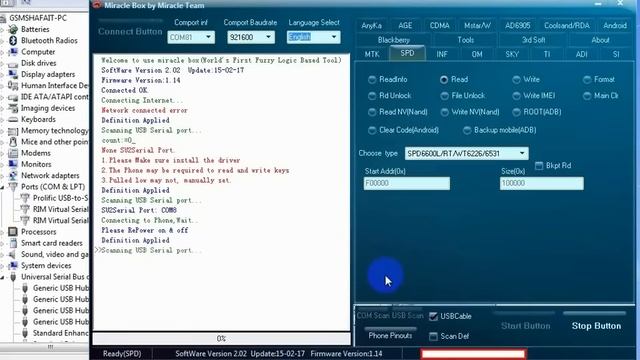
Task: Select the GSMSHAFAIT-PC root node
Action: pyautogui.click(x=38, y=18)
